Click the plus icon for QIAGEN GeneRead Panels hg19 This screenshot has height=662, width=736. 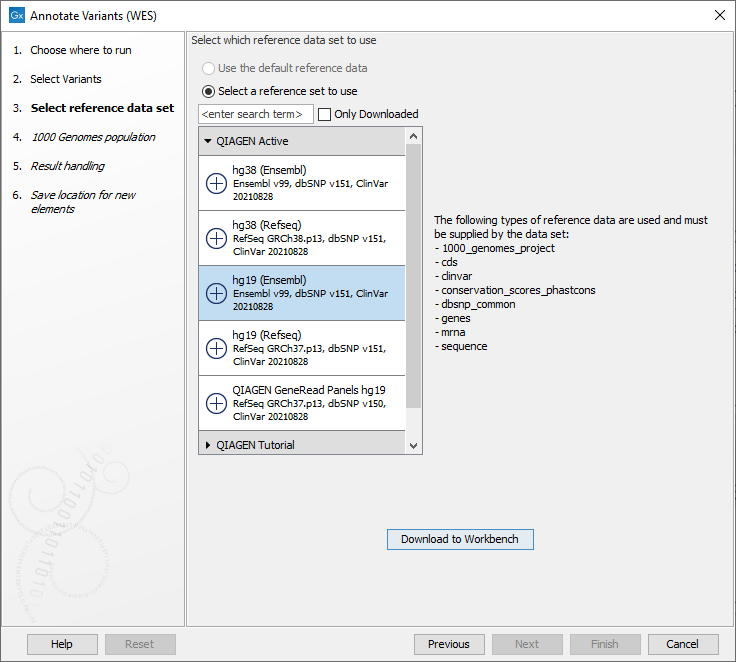click(216, 403)
